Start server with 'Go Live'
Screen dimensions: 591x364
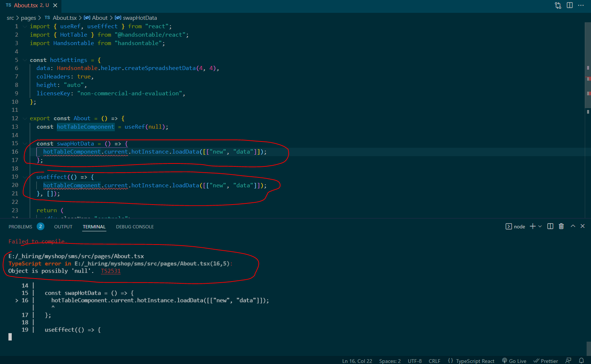pyautogui.click(x=514, y=361)
